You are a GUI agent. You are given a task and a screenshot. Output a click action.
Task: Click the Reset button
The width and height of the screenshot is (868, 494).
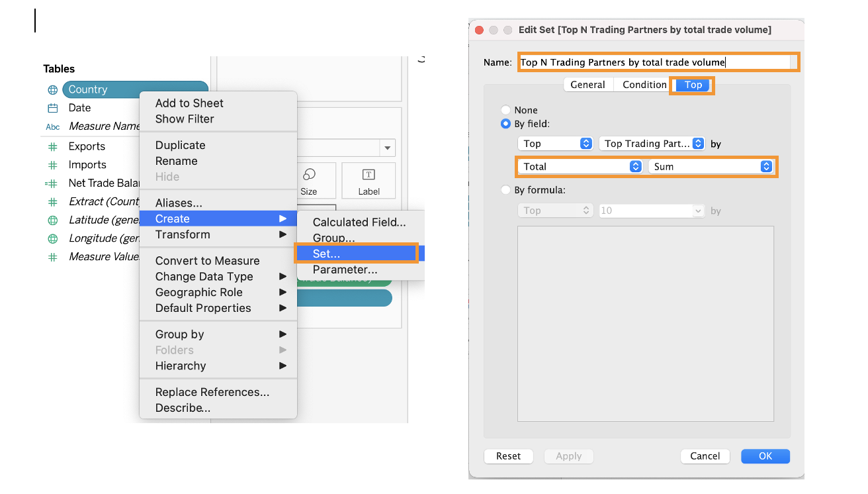click(x=508, y=456)
